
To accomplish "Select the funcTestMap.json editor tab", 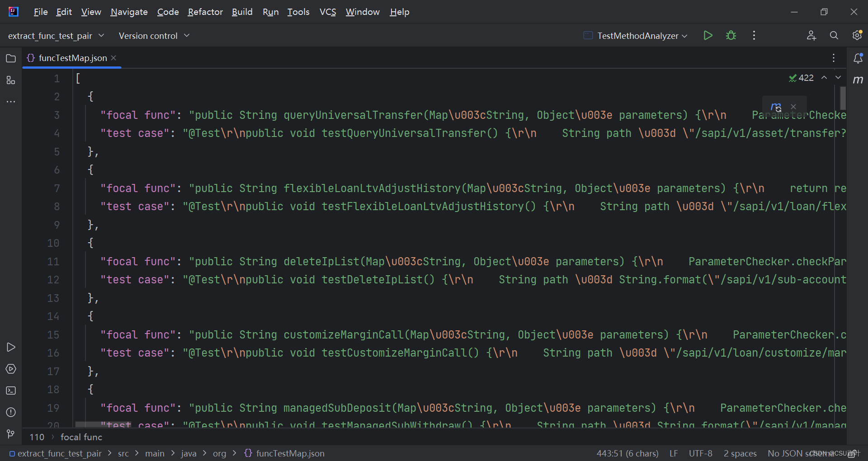I will click(x=72, y=58).
